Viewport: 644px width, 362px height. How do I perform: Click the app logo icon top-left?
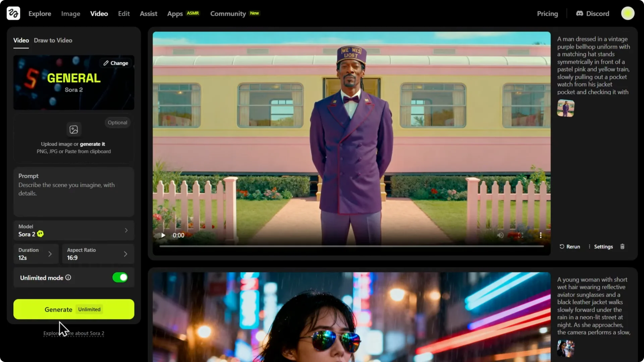(x=13, y=13)
